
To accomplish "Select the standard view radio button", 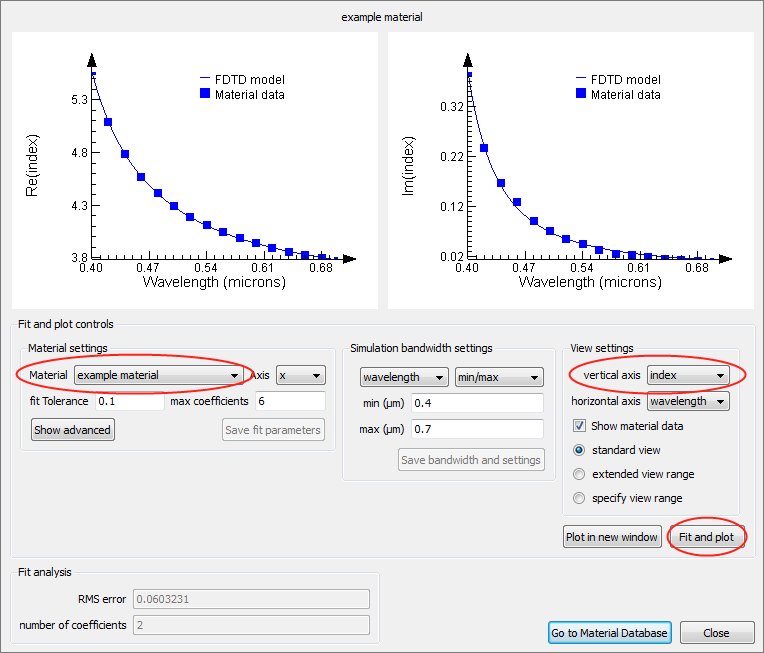I will coord(579,450).
